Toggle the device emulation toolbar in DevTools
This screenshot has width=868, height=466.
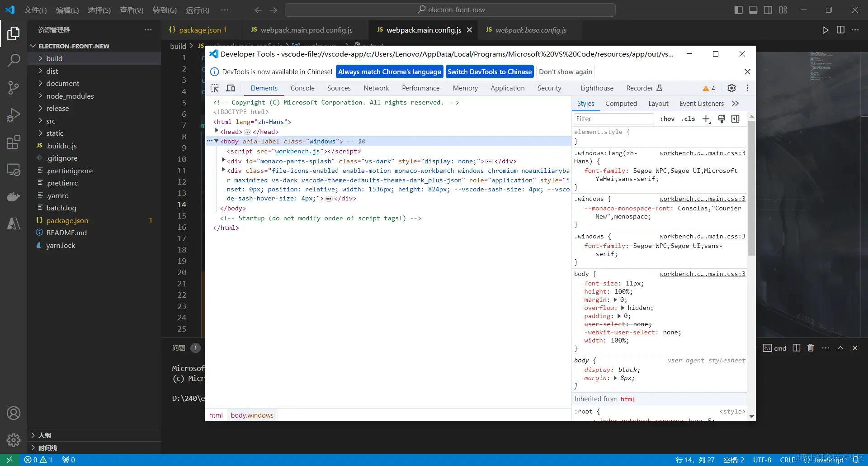click(231, 88)
